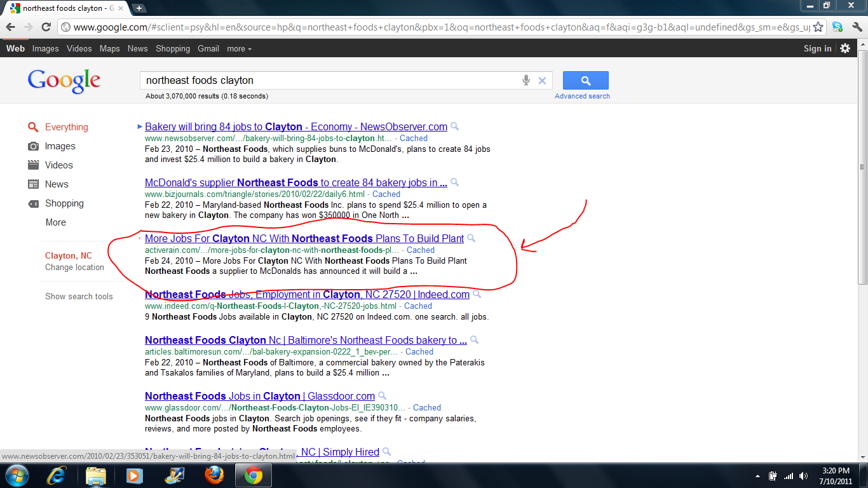
Task: Click the Sign in link
Action: [818, 48]
